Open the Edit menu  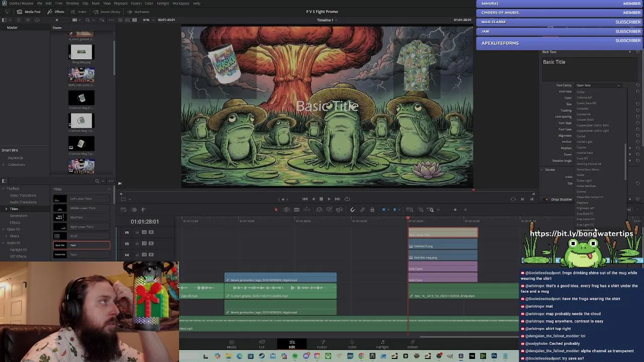coord(48,4)
